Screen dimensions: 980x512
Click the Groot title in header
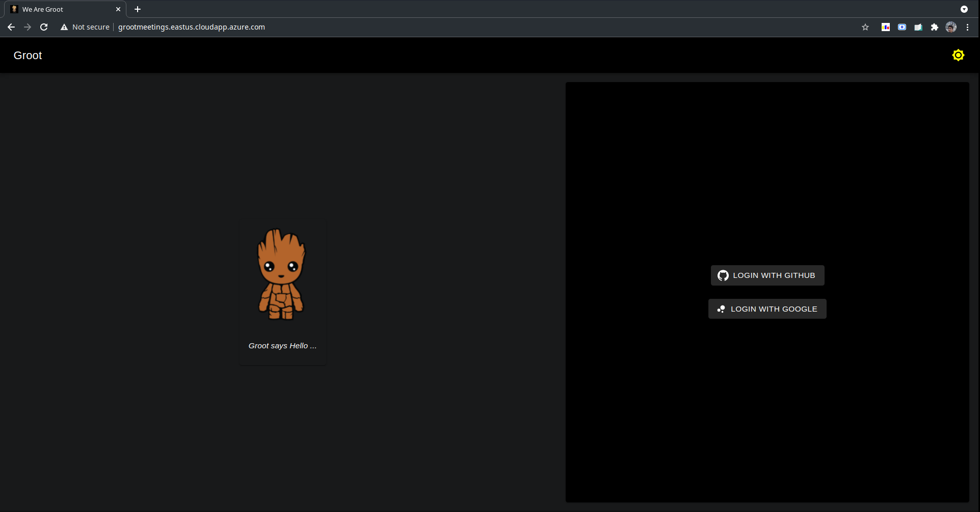tap(28, 55)
